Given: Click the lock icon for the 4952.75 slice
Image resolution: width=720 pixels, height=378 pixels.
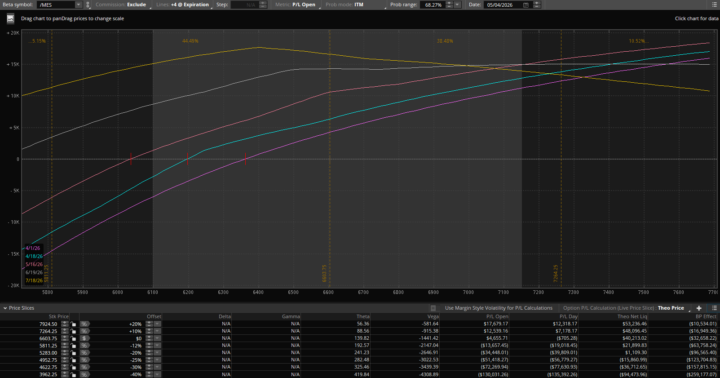Looking at the screenshot, I should [x=73, y=360].
